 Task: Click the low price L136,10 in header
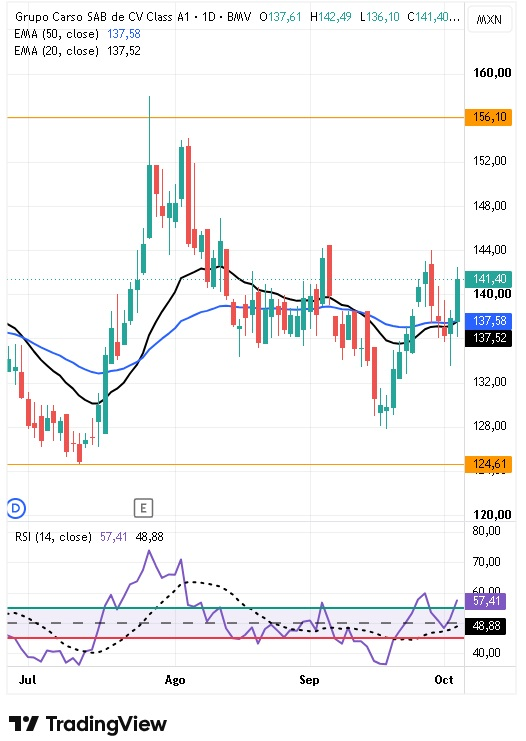tap(379, 17)
